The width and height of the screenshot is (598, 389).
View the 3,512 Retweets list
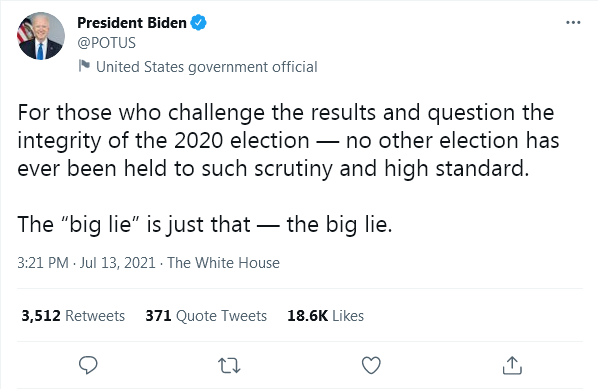tap(73, 316)
